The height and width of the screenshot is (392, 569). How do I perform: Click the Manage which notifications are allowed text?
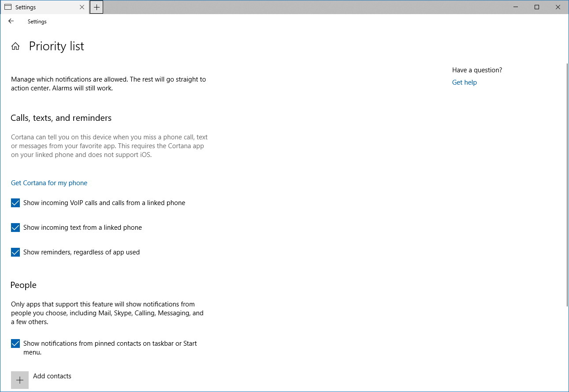[108, 84]
